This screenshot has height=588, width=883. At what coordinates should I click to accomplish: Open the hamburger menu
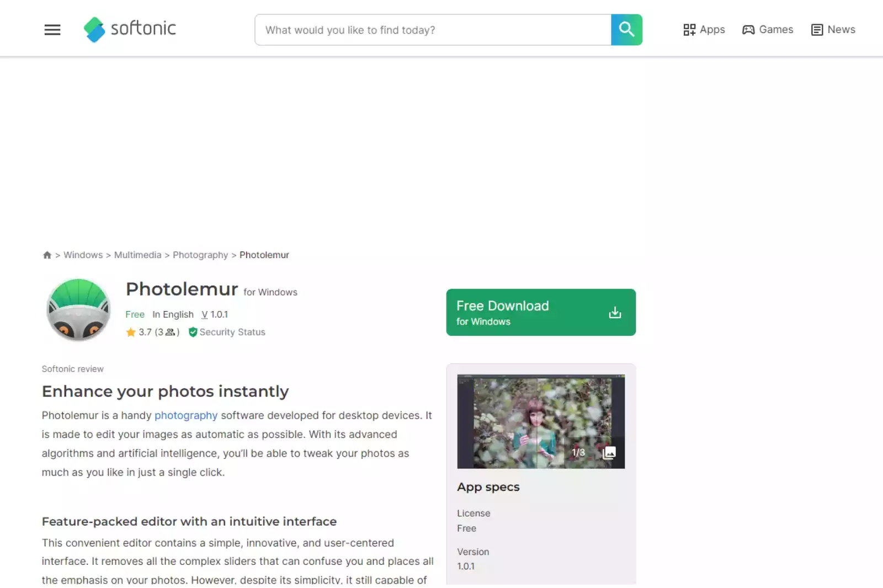[x=52, y=30]
